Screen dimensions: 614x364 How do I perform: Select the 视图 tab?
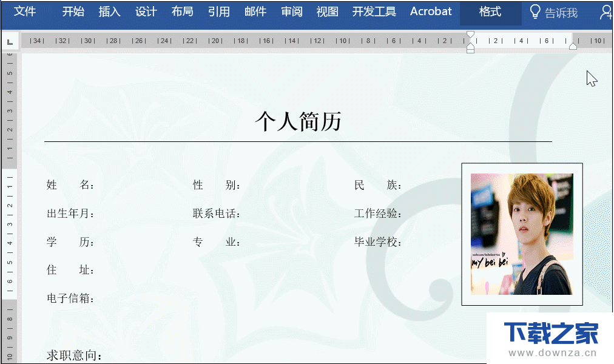(328, 12)
